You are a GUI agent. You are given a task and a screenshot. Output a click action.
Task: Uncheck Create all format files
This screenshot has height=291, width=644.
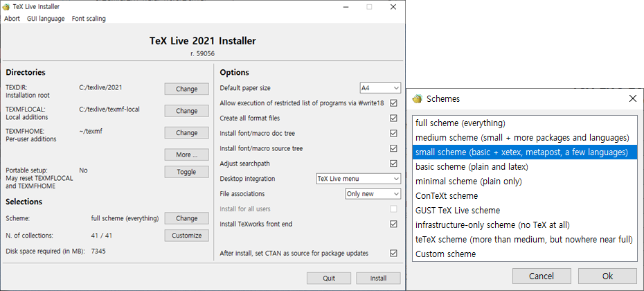(393, 118)
